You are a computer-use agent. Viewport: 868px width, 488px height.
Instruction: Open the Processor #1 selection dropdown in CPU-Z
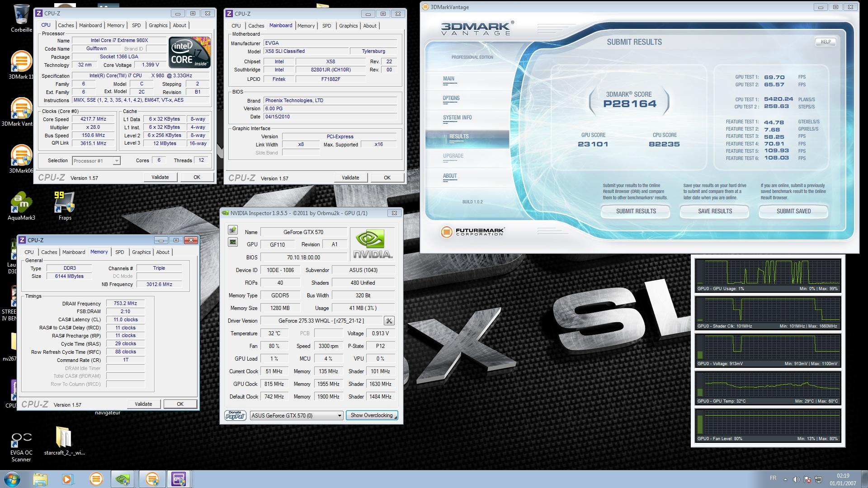tap(96, 160)
